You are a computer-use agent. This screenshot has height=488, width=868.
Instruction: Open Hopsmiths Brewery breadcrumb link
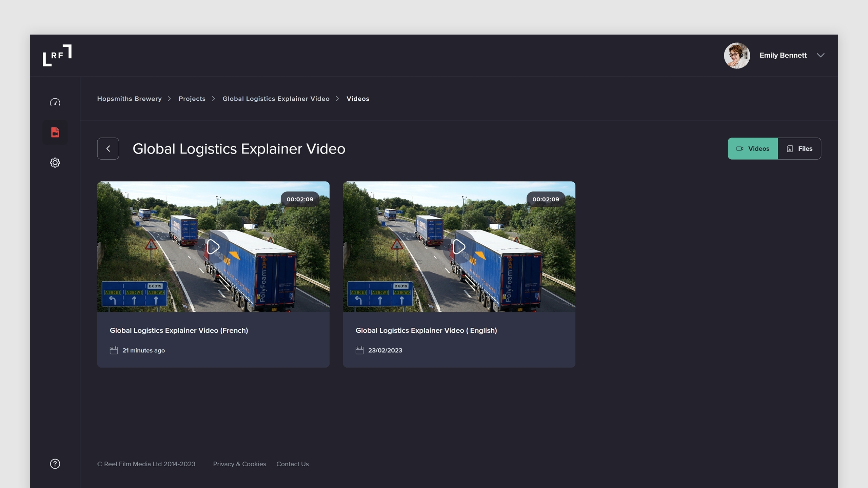(x=129, y=99)
